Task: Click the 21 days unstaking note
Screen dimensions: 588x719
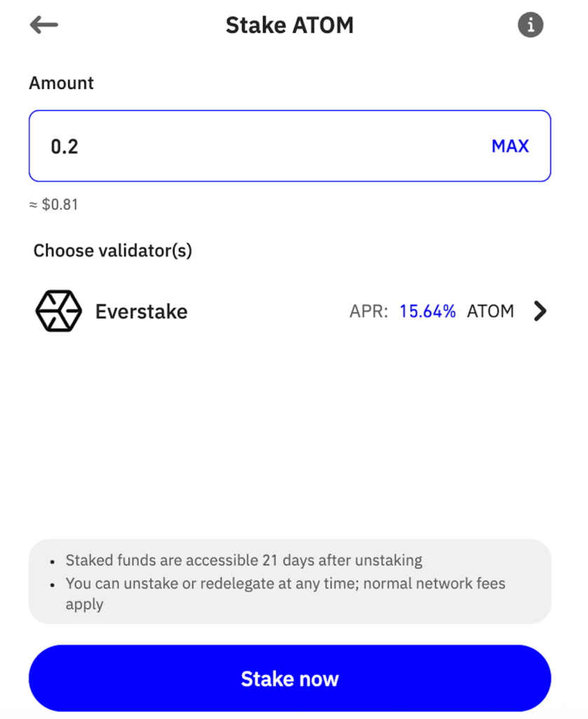Action: 243,560
